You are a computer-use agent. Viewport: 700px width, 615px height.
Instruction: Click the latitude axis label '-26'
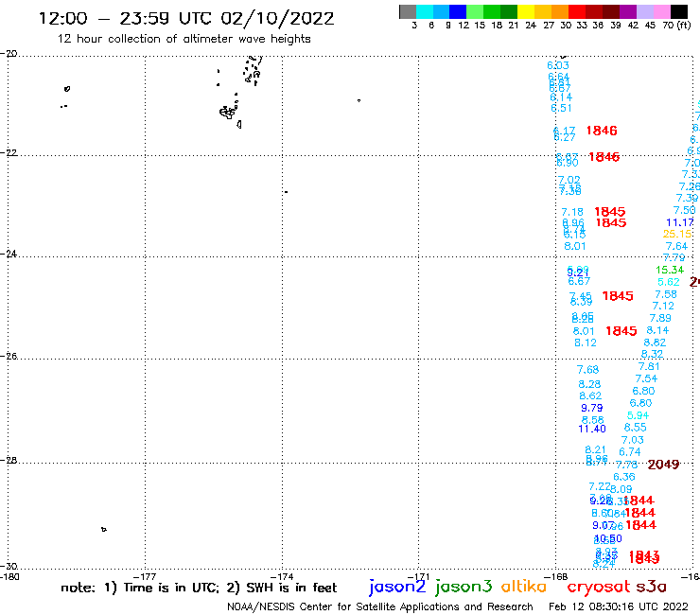[9, 356]
